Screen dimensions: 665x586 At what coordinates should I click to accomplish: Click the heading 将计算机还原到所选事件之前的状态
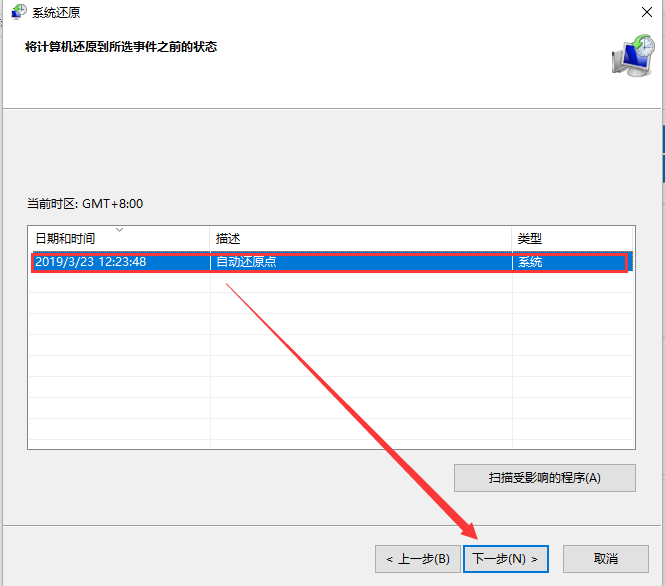[x=120, y=47]
